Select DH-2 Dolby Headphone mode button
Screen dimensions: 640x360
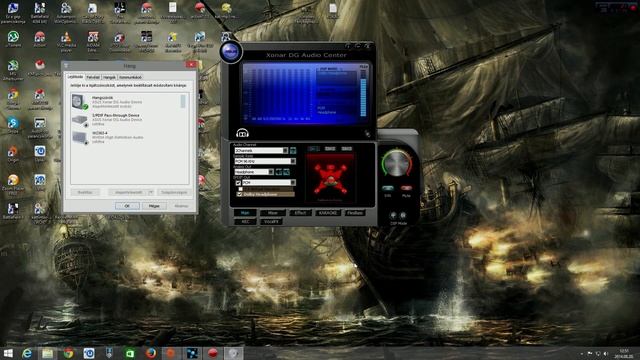[x=330, y=149]
